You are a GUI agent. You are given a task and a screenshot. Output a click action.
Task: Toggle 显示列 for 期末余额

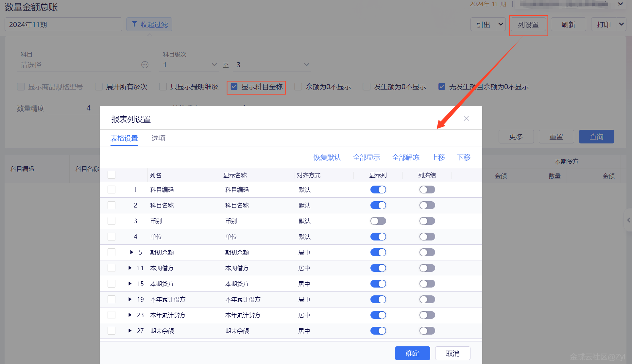[378, 331]
